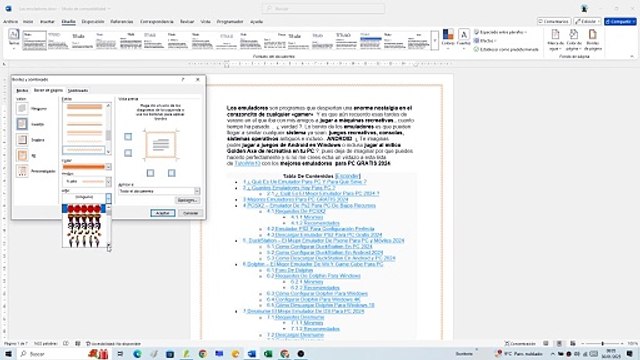Select the Sombra border setting icon
This screenshot has height=360, width=640.
pyautogui.click(x=22, y=140)
